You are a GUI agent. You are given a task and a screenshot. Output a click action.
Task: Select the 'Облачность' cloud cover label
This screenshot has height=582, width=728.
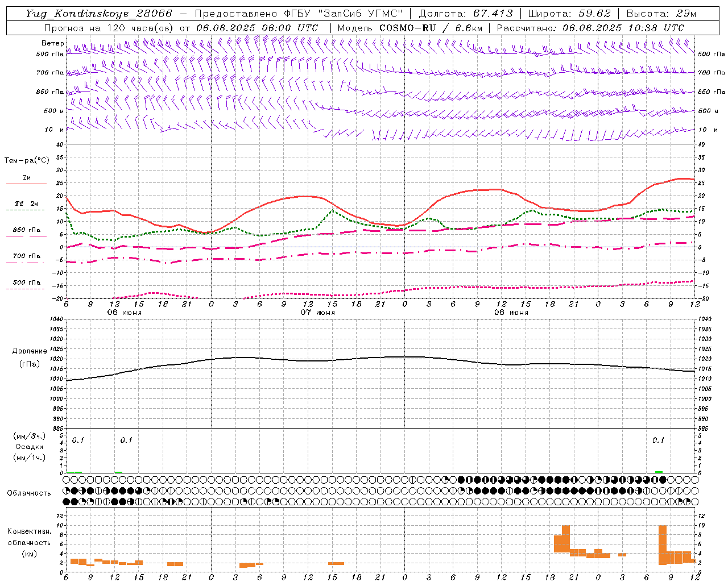tap(28, 493)
